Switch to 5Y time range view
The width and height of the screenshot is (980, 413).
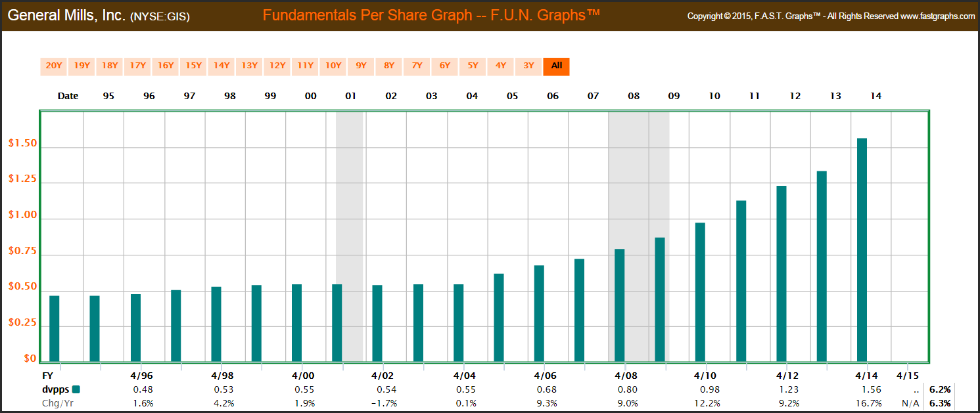[x=473, y=66]
